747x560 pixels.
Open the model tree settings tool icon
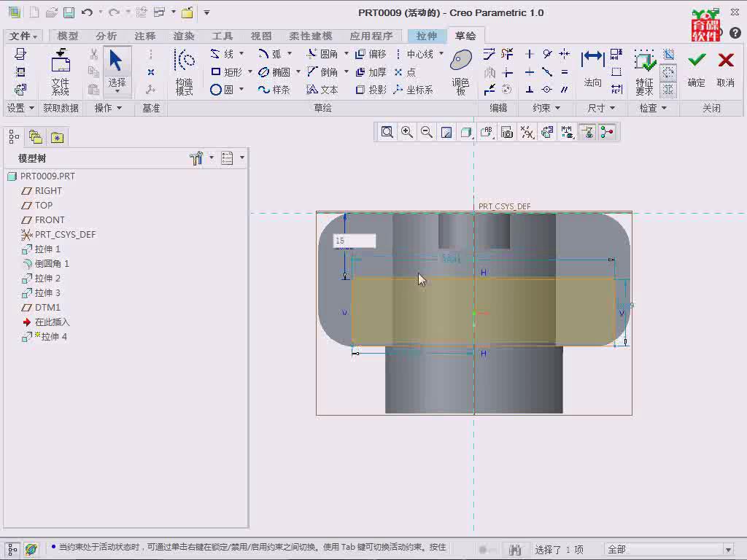196,158
